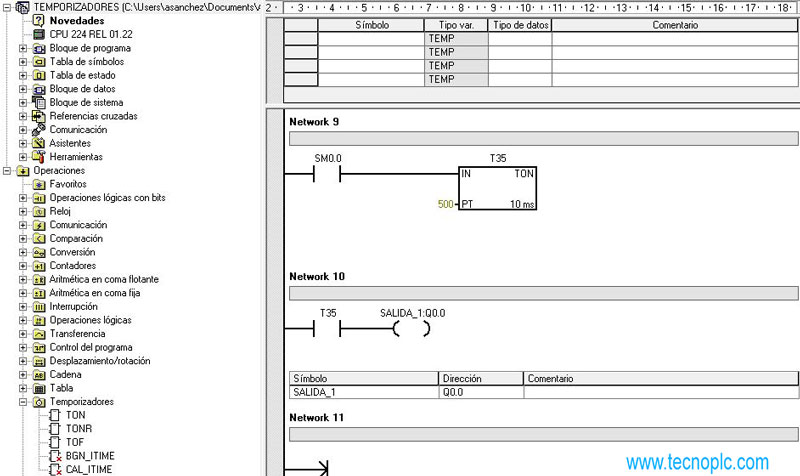The width and height of the screenshot is (800, 476).
Task: Click the Bloque de programa icon
Action: pyautogui.click(x=39, y=47)
